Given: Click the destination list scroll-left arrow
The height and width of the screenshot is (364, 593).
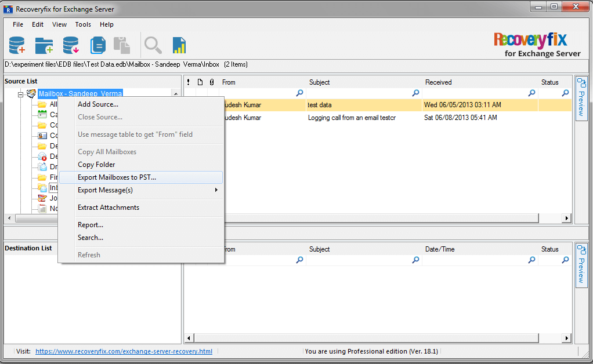Looking at the screenshot, I should coord(189,338).
